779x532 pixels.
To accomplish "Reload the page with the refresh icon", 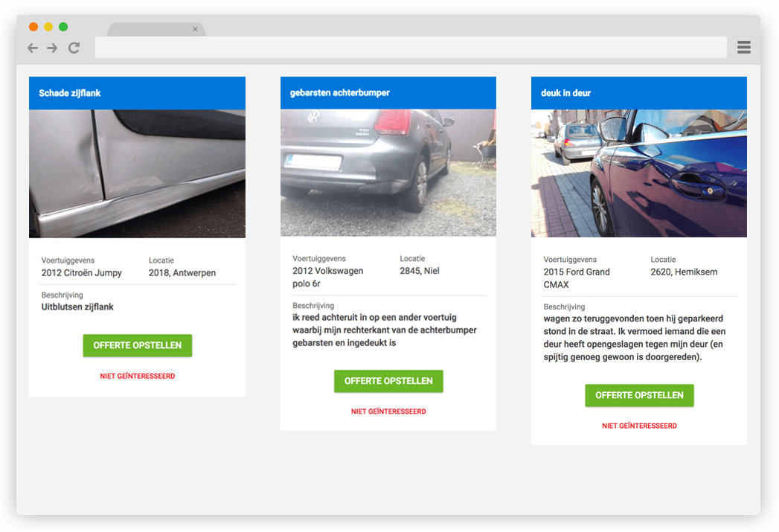I will (x=74, y=48).
